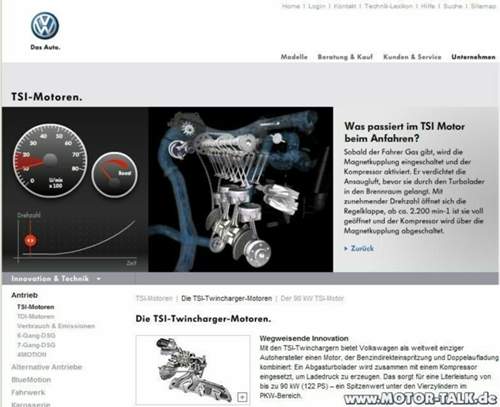500x407 pixels.
Task: Click the TSI engine animation
Action: point(240,189)
